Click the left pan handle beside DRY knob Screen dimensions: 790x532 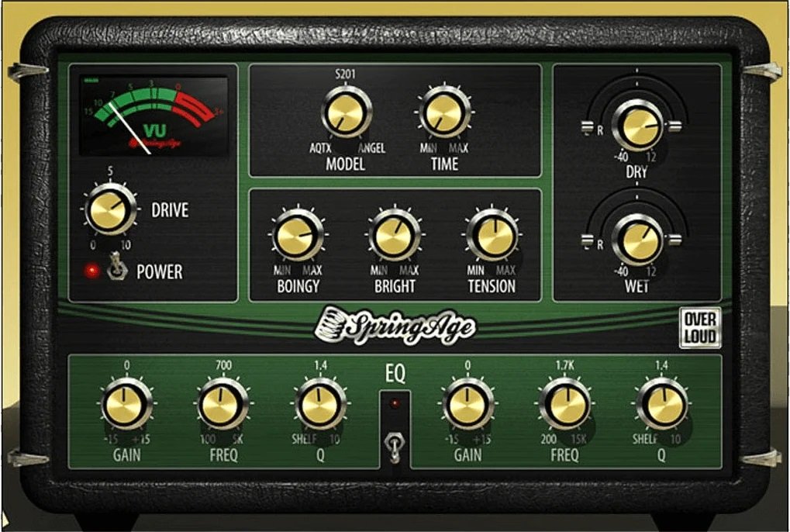pos(588,126)
